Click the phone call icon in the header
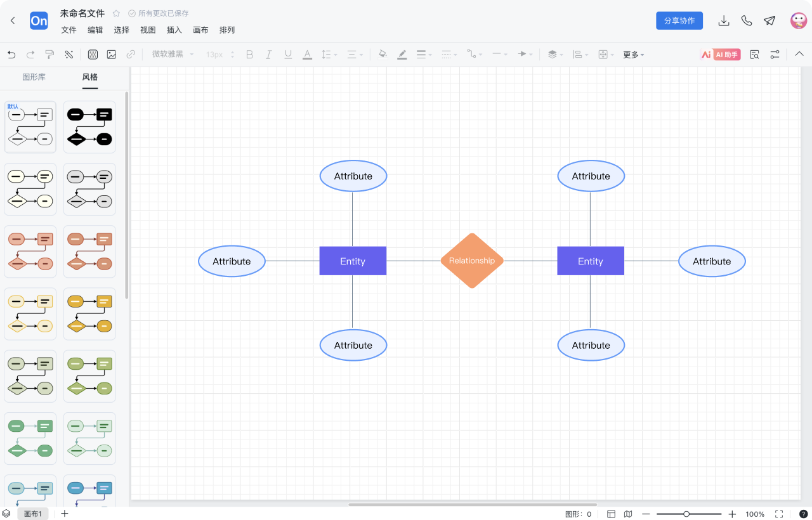Screen dimensions: 812x520 coord(747,21)
